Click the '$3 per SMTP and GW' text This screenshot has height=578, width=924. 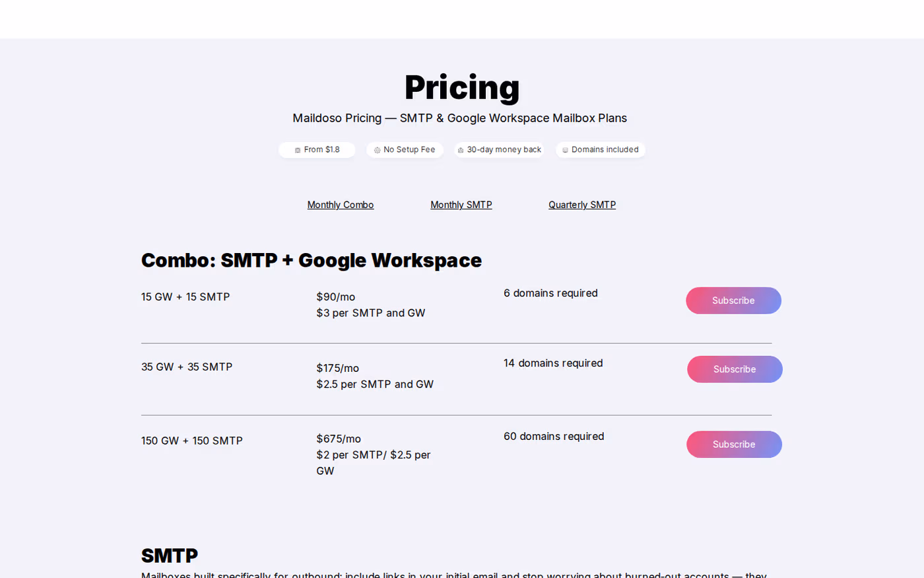[371, 313]
